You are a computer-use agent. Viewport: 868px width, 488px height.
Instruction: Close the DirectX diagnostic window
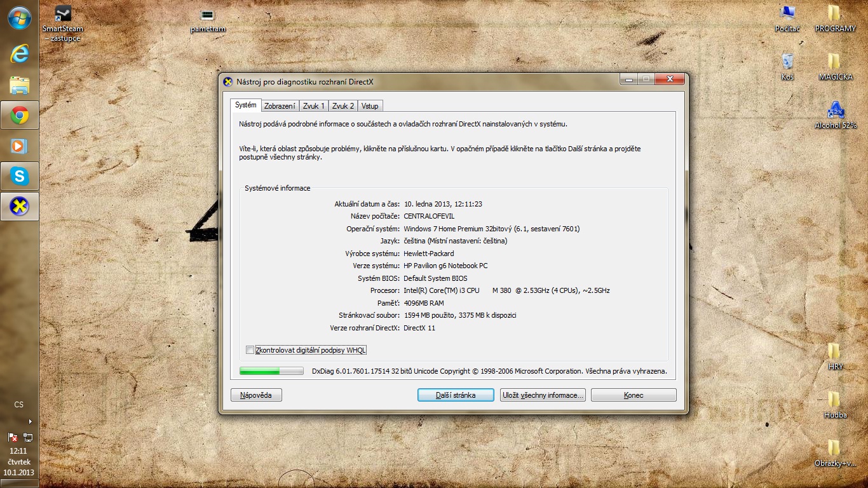669,79
